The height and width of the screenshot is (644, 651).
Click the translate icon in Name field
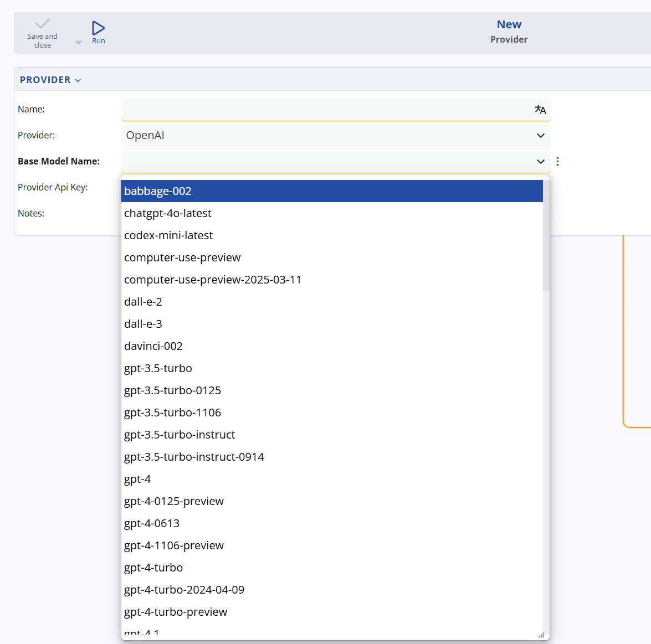point(540,110)
